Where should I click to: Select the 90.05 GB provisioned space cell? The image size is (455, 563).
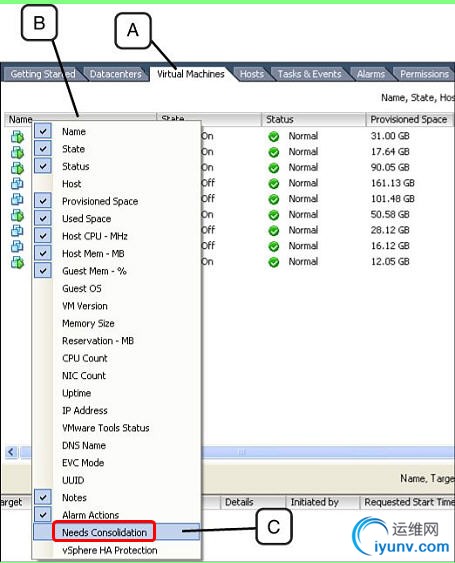click(390, 167)
